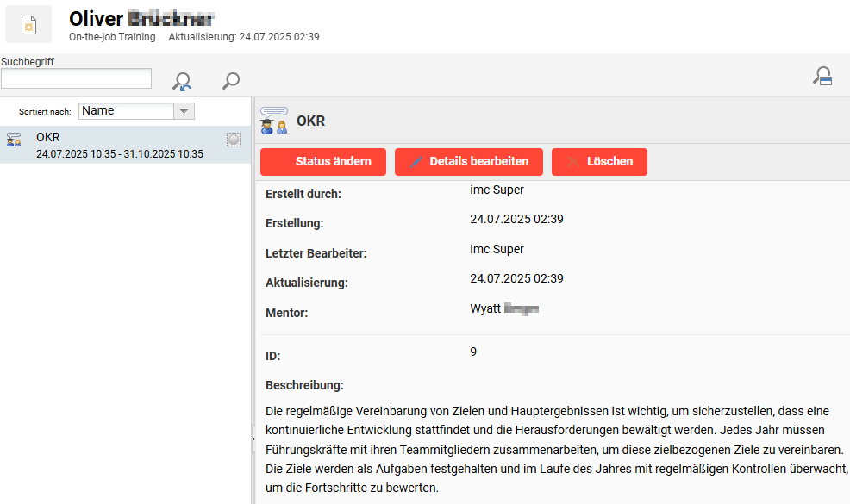Image resolution: width=850 pixels, height=504 pixels.
Task: Toggle the status indicator circle on the OKR entry
Action: pos(233,139)
